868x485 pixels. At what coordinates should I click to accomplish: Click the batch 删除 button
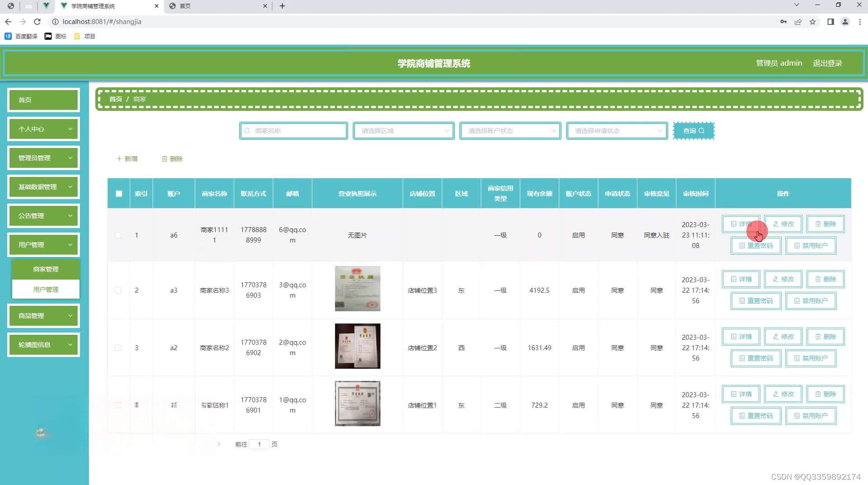(172, 159)
